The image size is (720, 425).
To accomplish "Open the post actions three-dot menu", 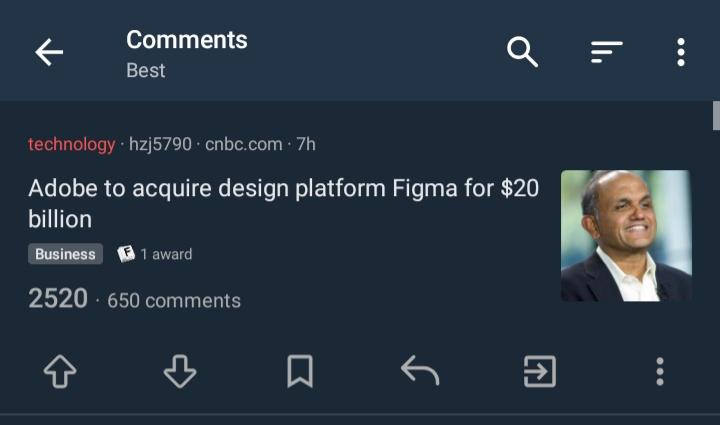I will click(660, 372).
